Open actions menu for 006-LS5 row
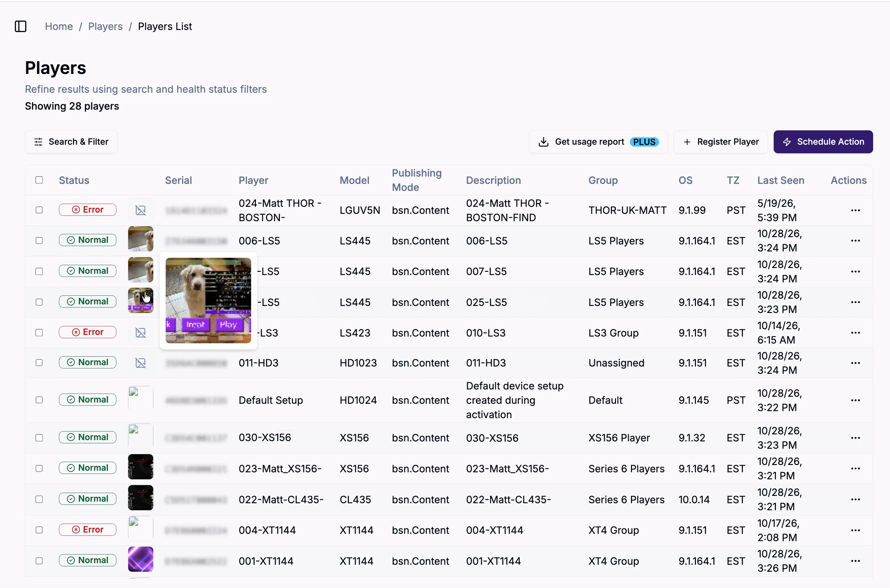This screenshot has height=588, width=890. (855, 240)
